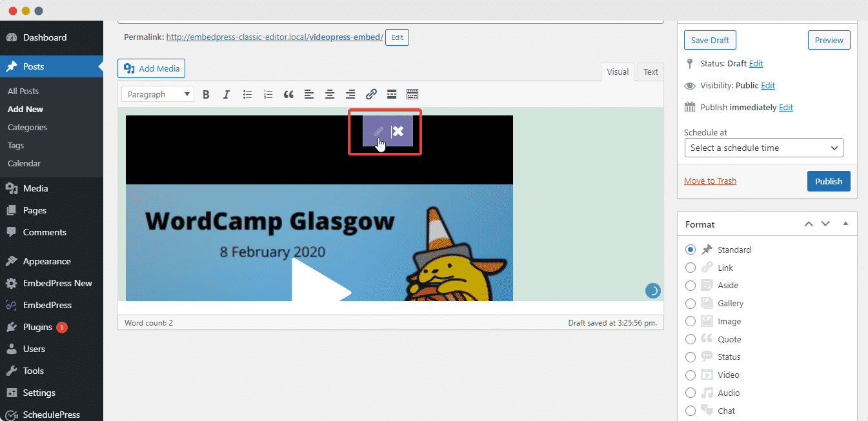Open Comments menu
The width and height of the screenshot is (868, 421).
(52, 232)
